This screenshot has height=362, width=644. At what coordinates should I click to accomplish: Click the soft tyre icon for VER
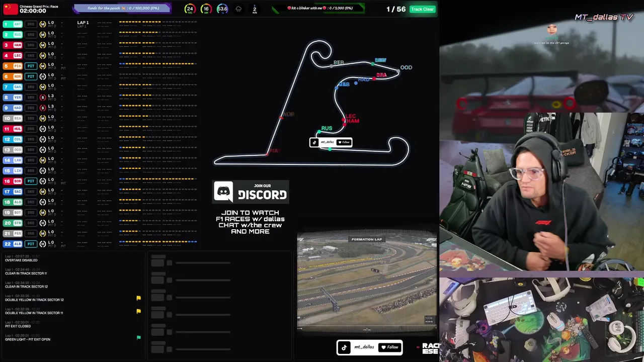(x=43, y=98)
